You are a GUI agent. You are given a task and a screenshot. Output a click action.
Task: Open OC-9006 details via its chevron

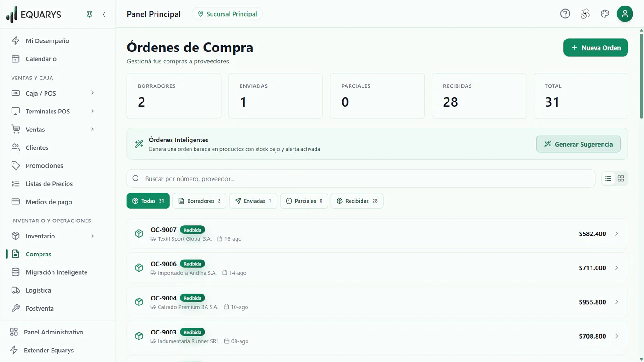tap(617, 267)
